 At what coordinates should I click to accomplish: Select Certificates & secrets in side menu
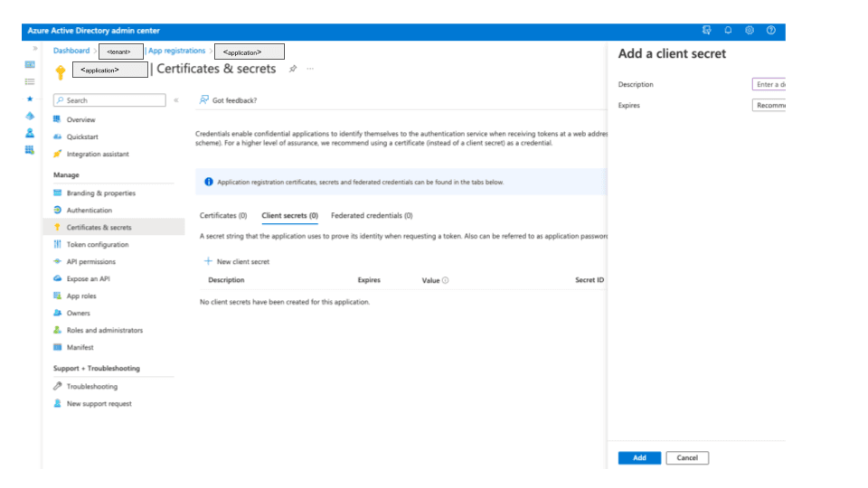[114, 227]
